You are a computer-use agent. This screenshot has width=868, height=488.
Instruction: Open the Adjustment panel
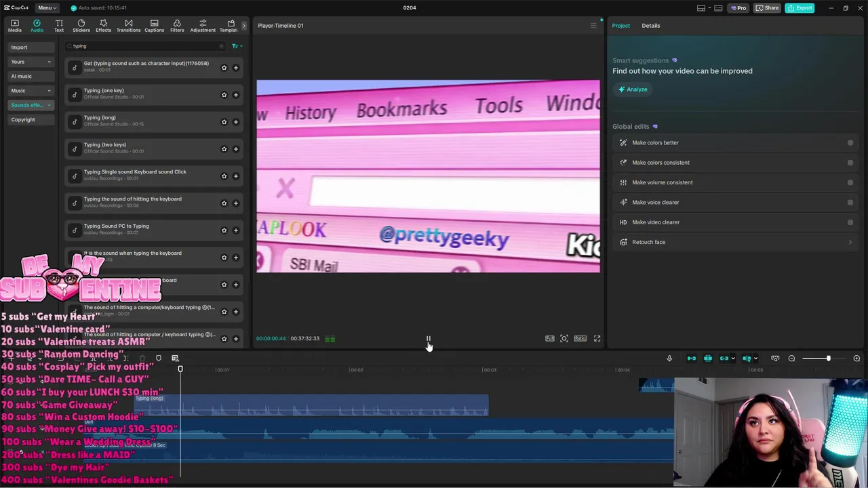click(x=203, y=26)
